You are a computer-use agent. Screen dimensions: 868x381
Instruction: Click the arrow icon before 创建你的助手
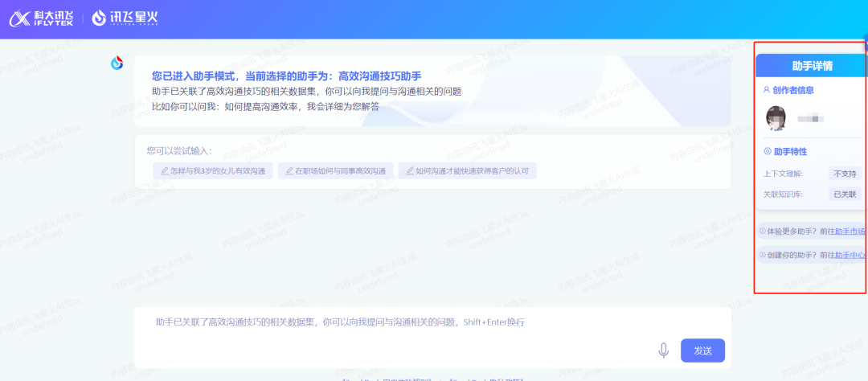coord(762,255)
